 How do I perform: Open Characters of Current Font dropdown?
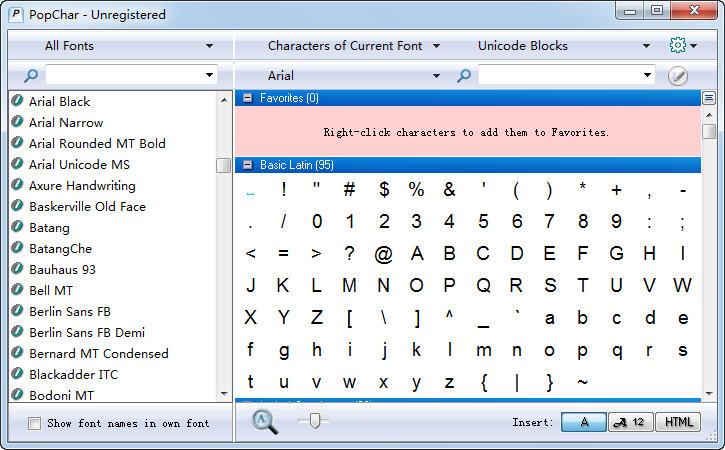353,46
